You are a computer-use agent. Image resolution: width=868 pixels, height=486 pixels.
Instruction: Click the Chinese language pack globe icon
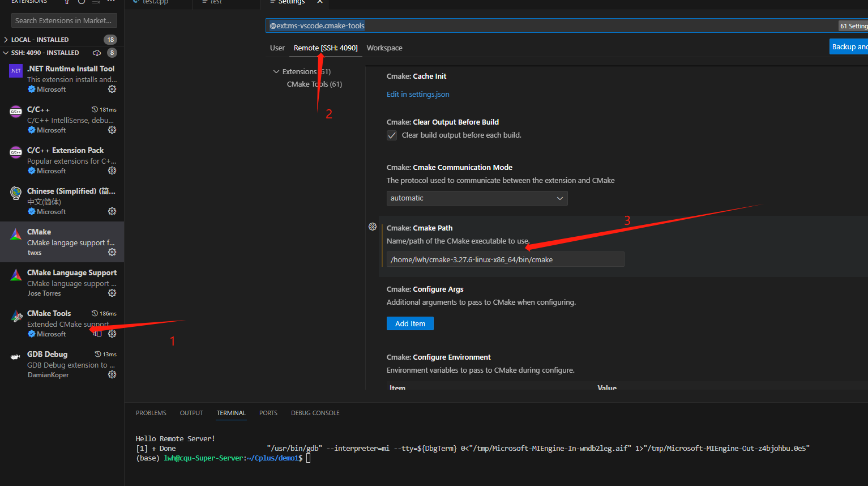coord(16,193)
